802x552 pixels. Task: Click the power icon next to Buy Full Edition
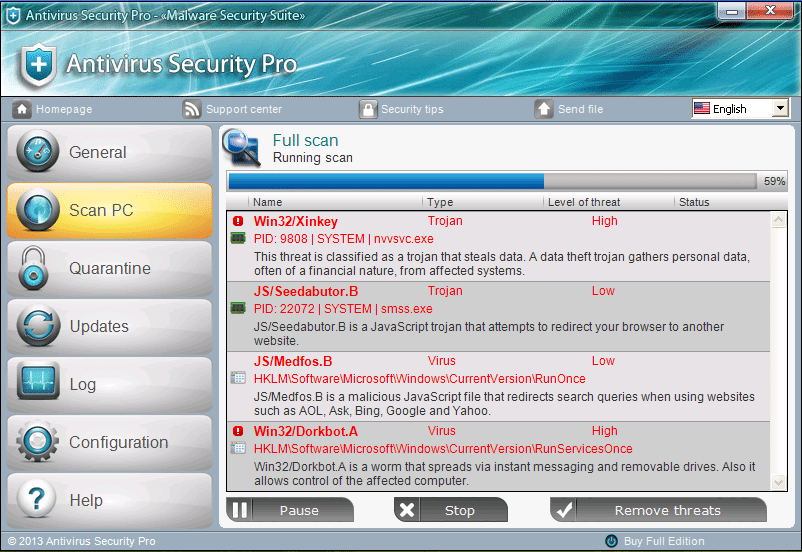tap(611, 541)
